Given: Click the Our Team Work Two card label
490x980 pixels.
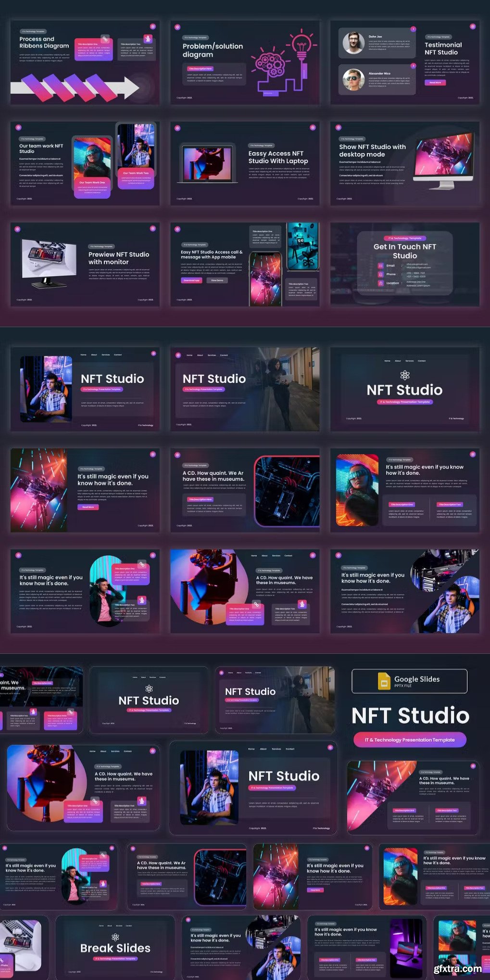Looking at the screenshot, I should (136, 173).
